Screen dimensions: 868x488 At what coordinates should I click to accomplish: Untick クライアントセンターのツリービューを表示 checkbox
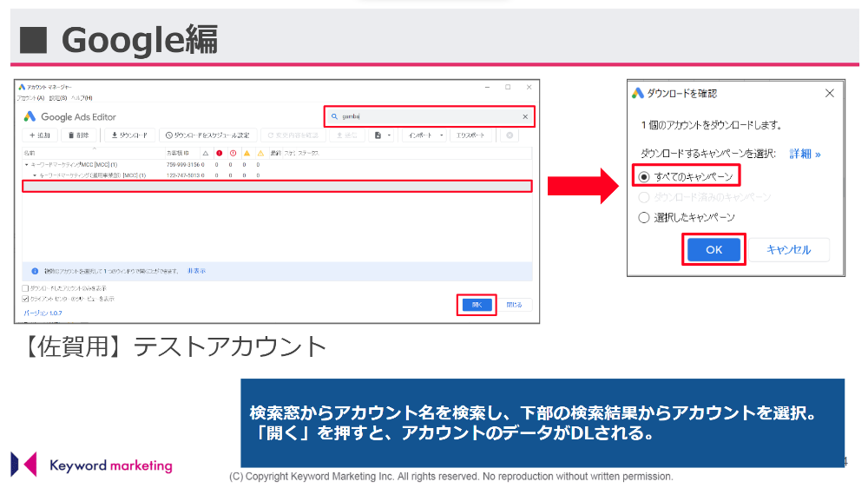(25, 299)
